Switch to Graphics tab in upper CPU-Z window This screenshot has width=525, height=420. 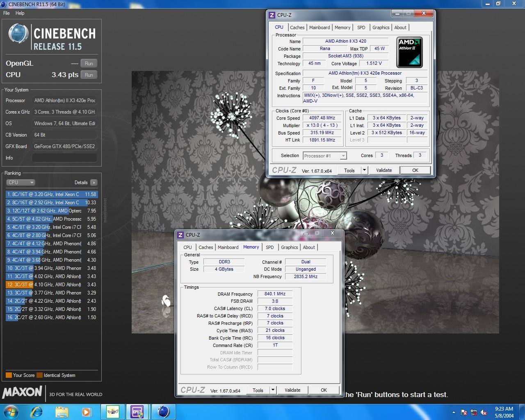point(381,27)
